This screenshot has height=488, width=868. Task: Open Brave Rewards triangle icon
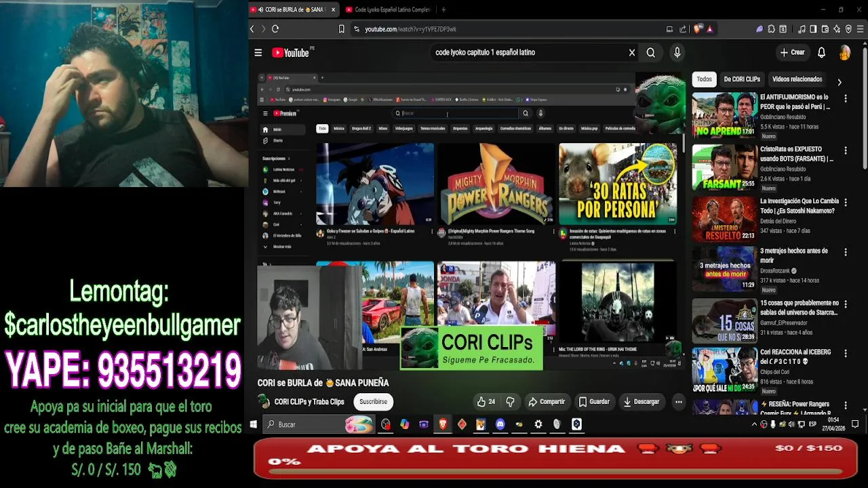pos(710,29)
